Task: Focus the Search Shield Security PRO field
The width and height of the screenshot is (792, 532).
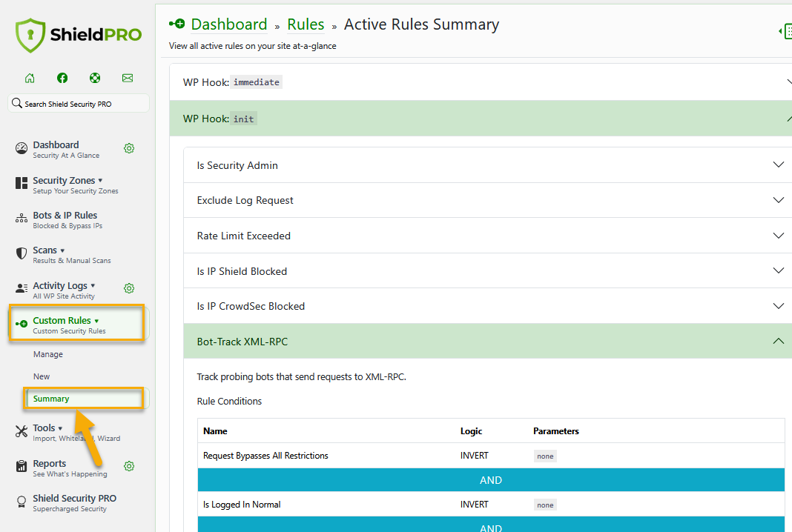Action: pyautogui.click(x=79, y=104)
